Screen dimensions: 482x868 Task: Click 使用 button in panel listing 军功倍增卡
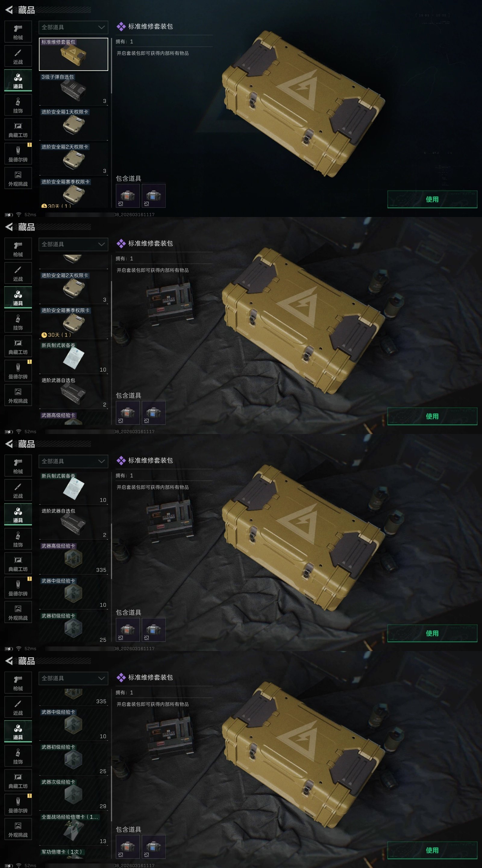pyautogui.click(x=432, y=850)
